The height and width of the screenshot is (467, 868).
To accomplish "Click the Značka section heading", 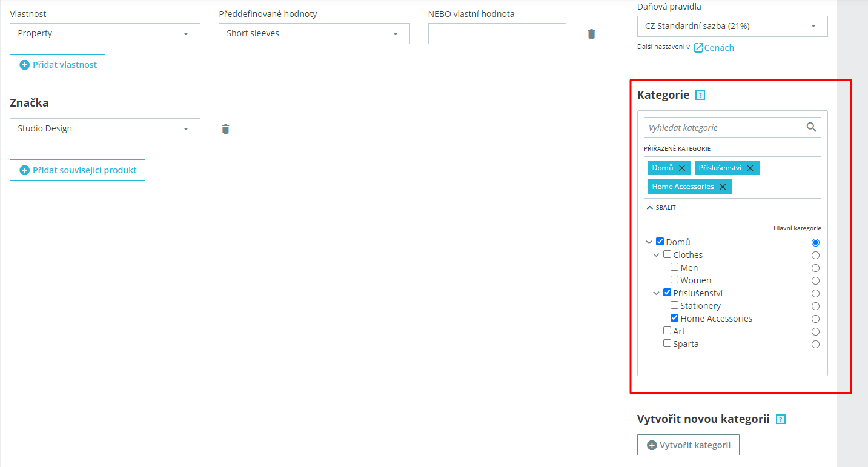I will (x=29, y=102).
